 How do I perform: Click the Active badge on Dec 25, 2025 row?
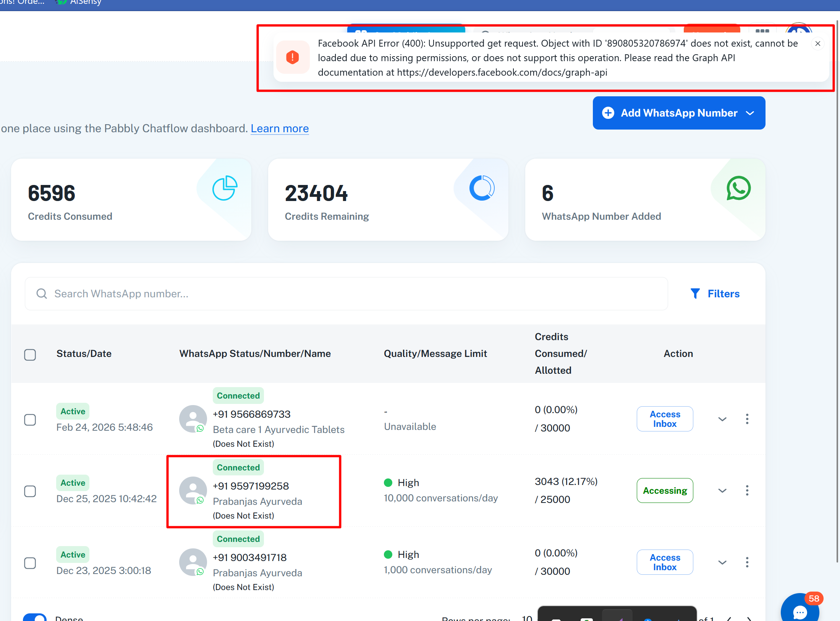(x=73, y=483)
